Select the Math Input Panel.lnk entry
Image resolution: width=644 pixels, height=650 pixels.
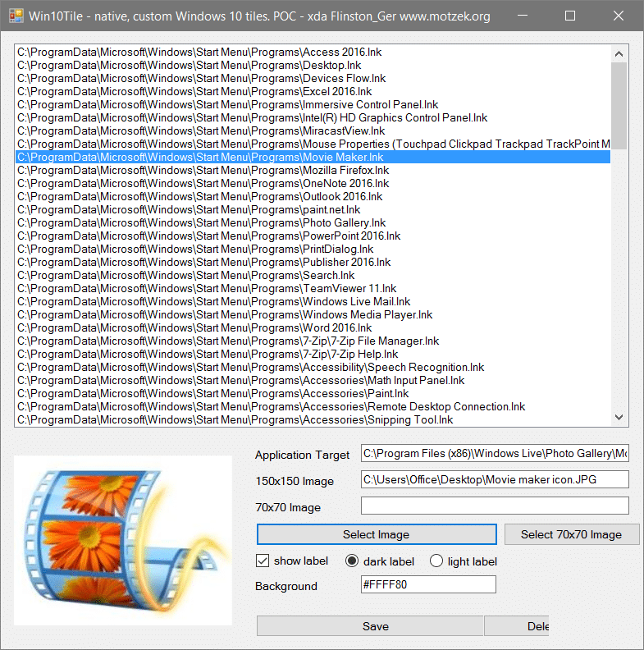point(313,380)
